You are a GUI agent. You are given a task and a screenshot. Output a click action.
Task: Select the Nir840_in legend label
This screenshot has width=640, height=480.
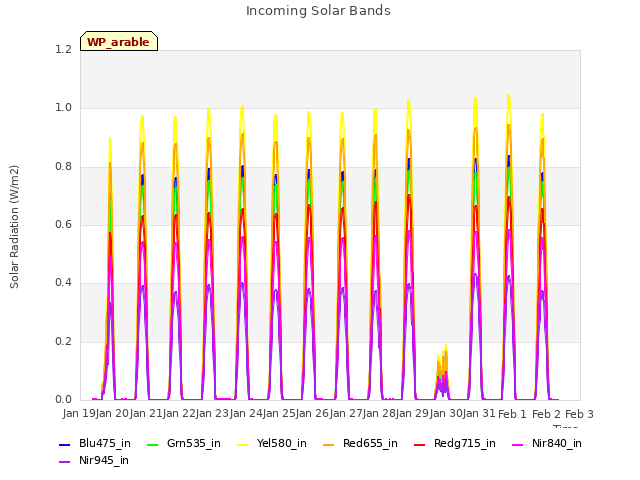click(557, 444)
